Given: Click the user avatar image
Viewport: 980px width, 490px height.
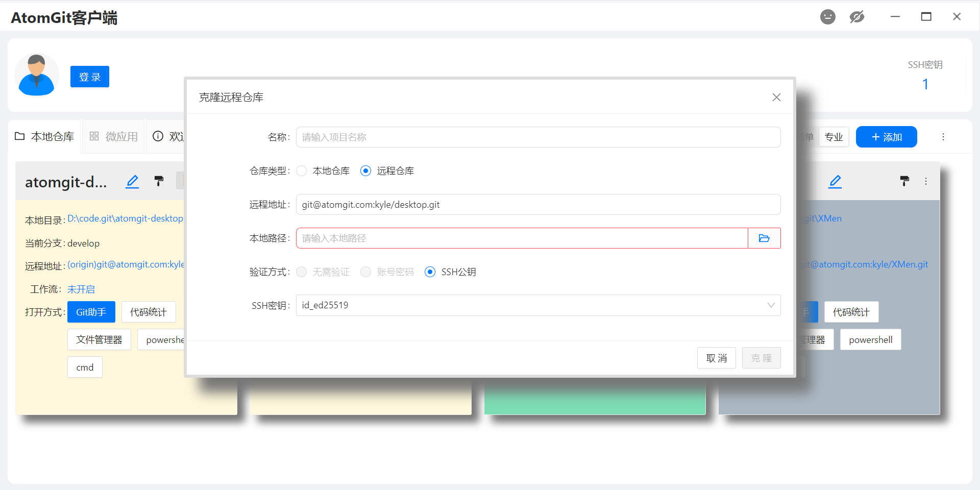Looking at the screenshot, I should click(x=36, y=75).
